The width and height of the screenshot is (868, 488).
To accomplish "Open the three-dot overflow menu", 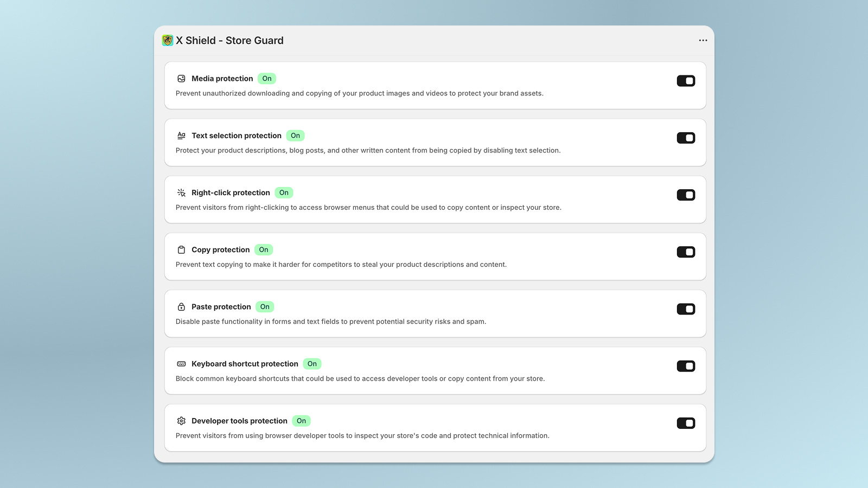I will tap(703, 40).
